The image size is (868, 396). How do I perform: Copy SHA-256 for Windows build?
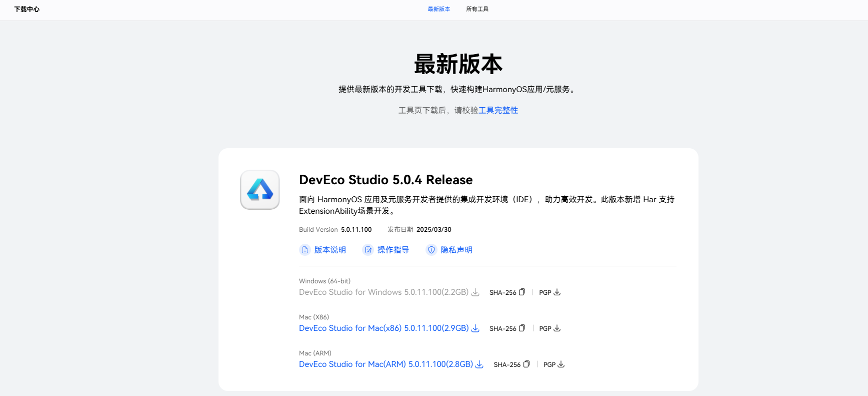coord(522,292)
